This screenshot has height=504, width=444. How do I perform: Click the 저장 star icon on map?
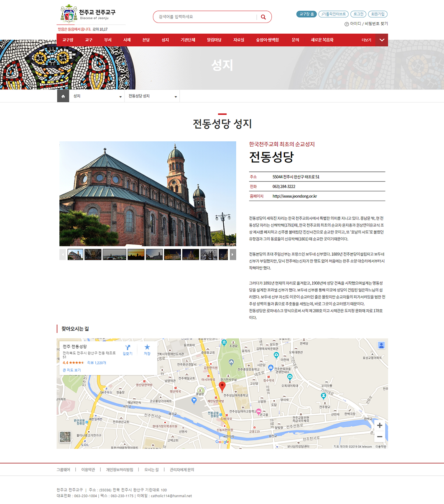tap(147, 347)
